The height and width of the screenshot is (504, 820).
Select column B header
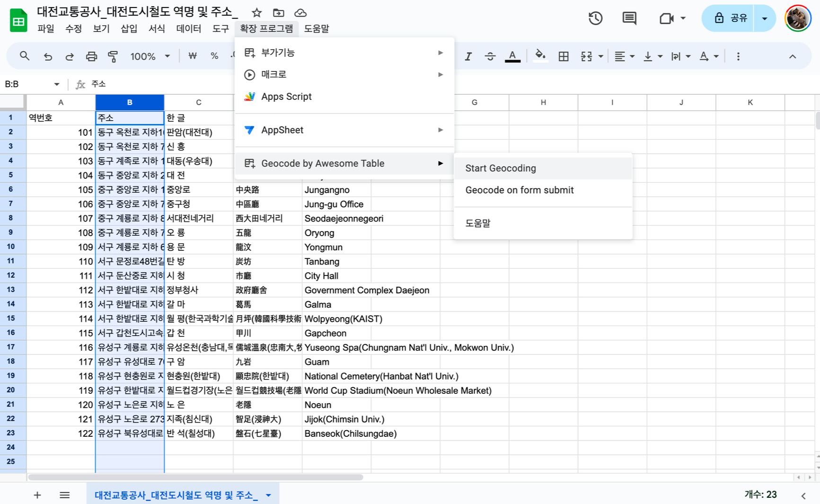click(x=130, y=102)
